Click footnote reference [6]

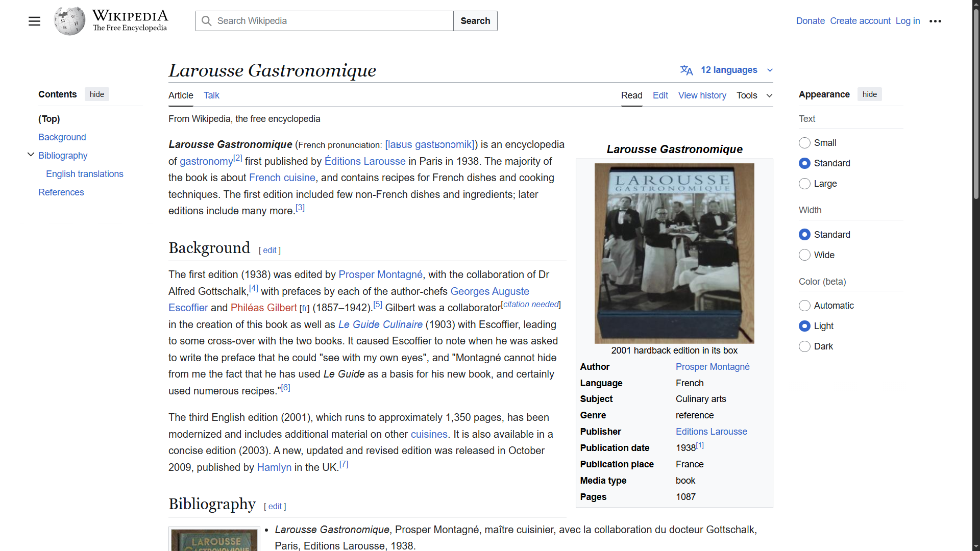pos(285,388)
